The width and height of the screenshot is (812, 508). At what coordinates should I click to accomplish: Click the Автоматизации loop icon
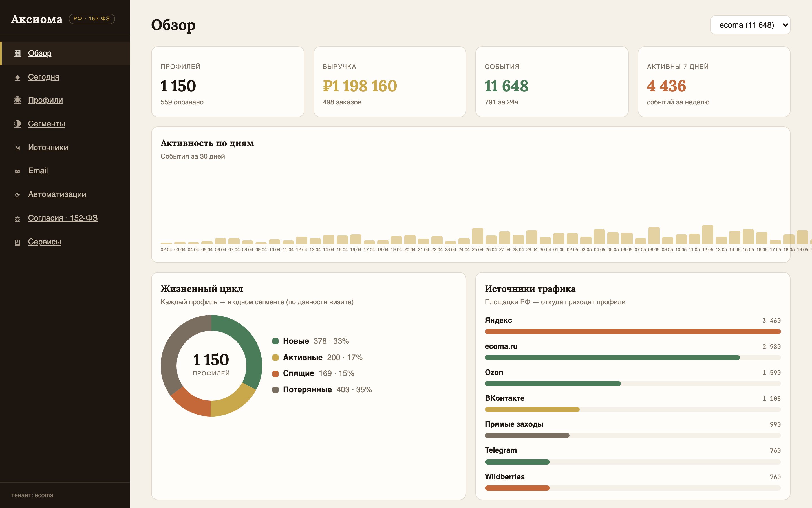click(x=17, y=195)
